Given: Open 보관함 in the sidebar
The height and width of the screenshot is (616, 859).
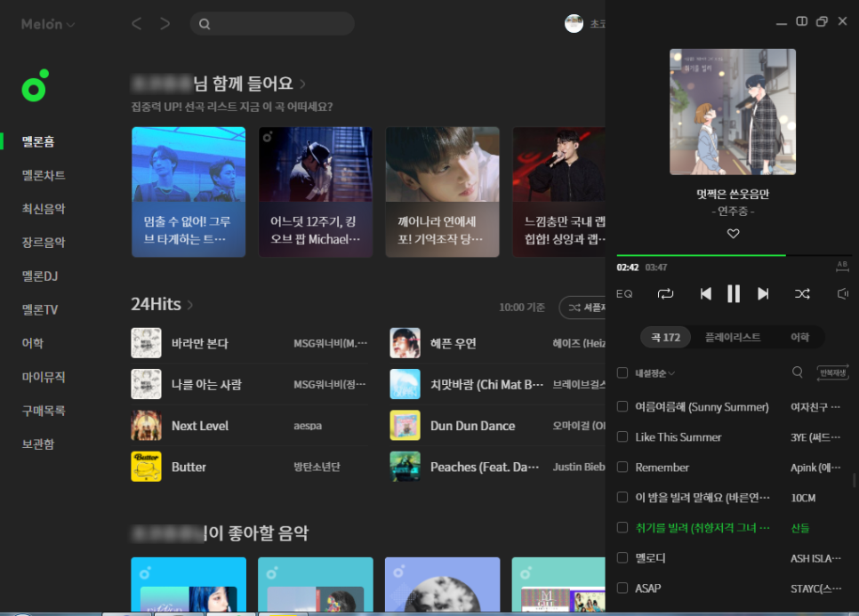Looking at the screenshot, I should point(38,444).
